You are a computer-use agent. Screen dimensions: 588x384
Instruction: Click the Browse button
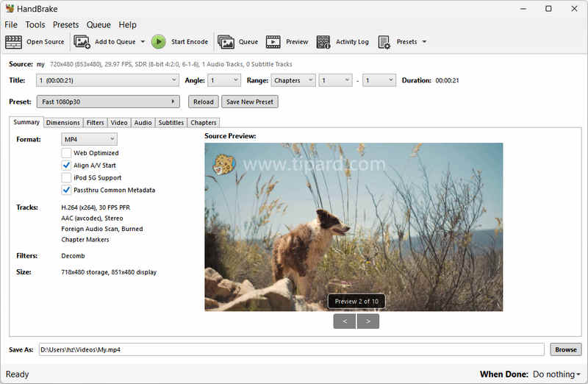pyautogui.click(x=566, y=349)
